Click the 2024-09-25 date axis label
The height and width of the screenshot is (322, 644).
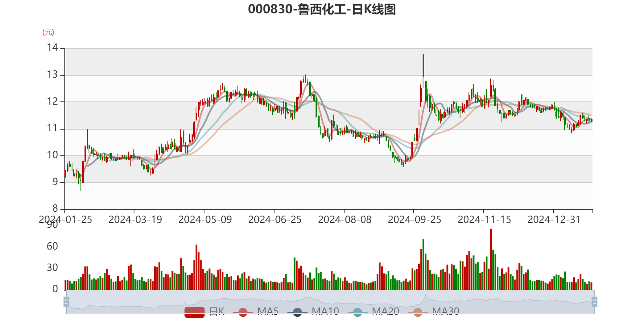415,220
